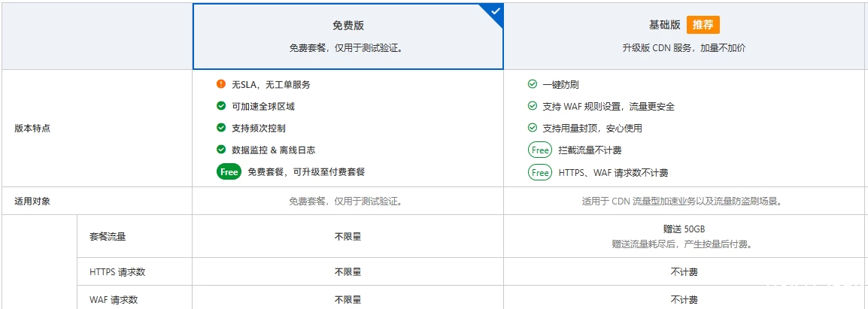Click the check icon beside 支持 WAF 规则设置

tap(533, 106)
